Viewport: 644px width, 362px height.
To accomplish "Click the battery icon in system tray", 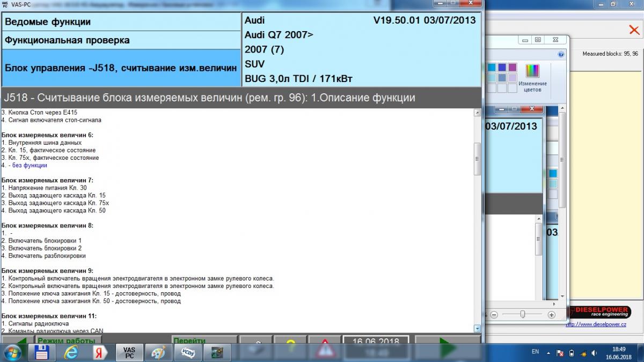I will 571,353.
